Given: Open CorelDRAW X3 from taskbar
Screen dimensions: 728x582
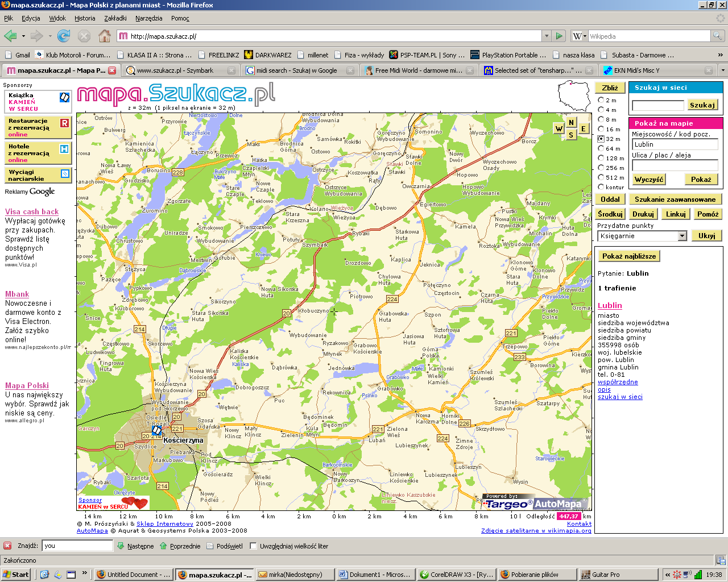Looking at the screenshot, I should coord(456,575).
